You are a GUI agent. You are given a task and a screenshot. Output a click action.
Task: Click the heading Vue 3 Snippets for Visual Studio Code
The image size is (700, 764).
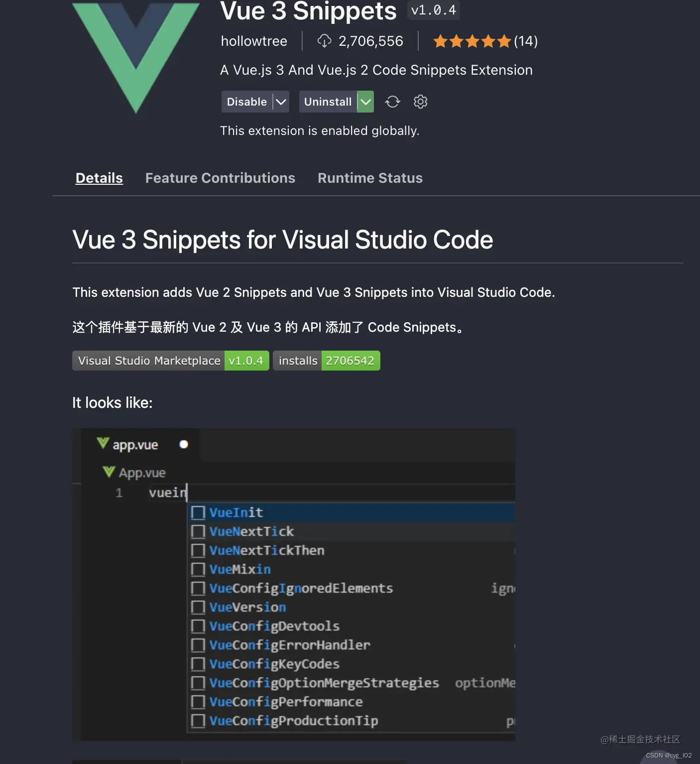[283, 240]
